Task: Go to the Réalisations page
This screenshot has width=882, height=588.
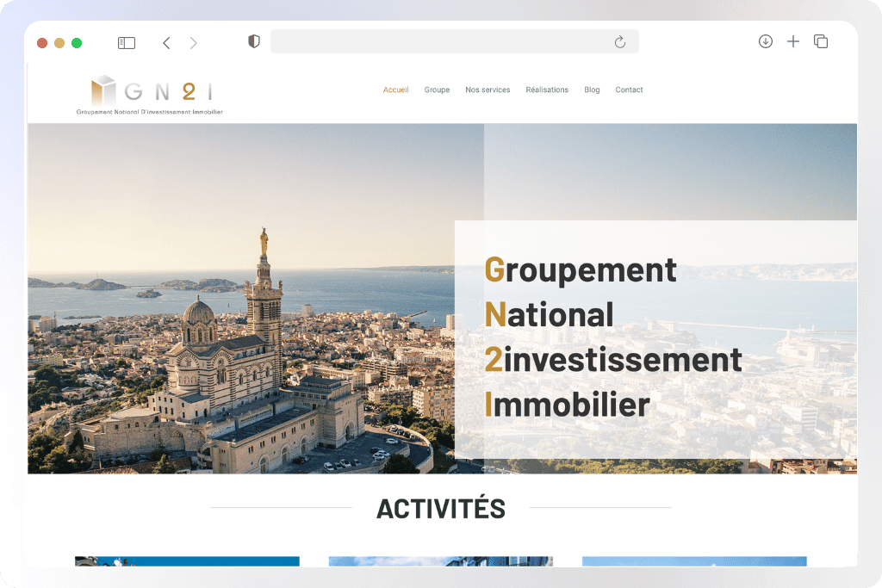Action: 547,90
